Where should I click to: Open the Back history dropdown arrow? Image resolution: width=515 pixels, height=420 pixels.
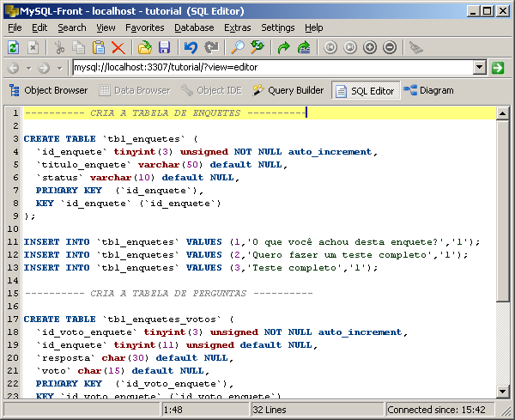29,69
